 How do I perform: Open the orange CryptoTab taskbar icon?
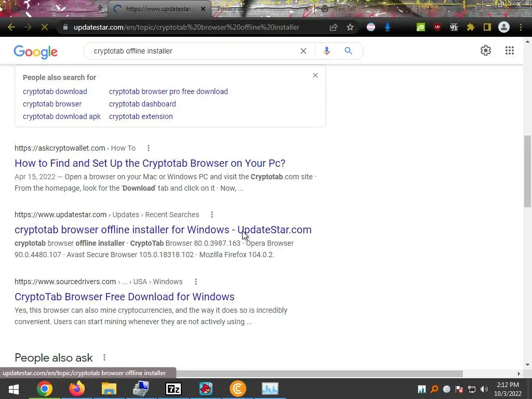click(x=238, y=389)
